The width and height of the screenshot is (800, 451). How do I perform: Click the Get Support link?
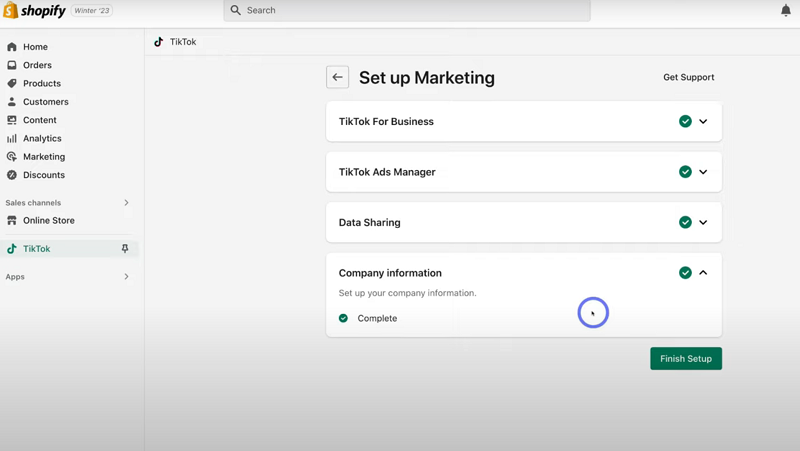coord(688,77)
